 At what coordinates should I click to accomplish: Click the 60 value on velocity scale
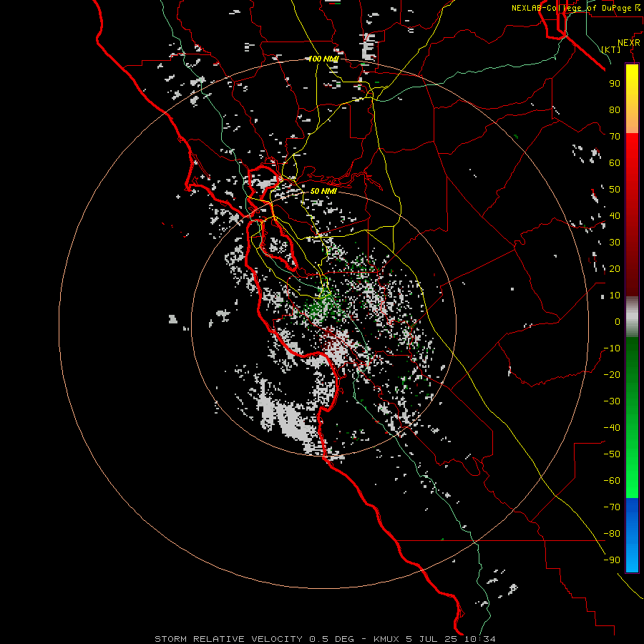[x=615, y=163]
